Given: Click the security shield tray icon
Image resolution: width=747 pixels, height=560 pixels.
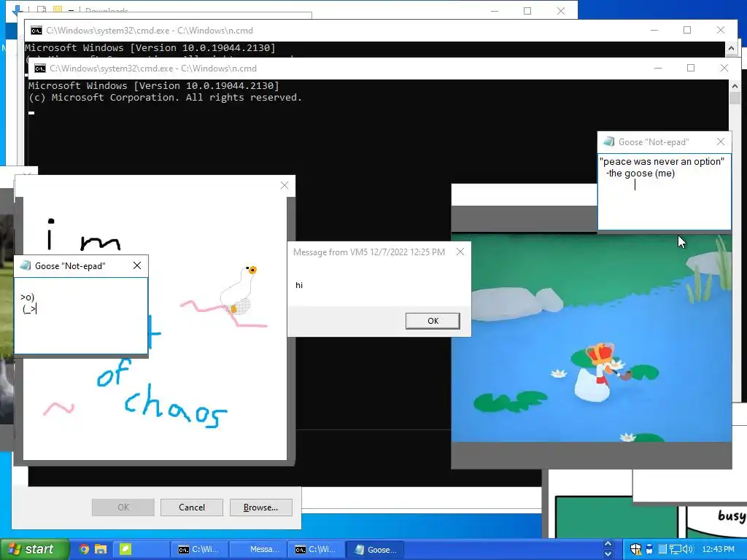Looking at the screenshot, I should [635, 549].
